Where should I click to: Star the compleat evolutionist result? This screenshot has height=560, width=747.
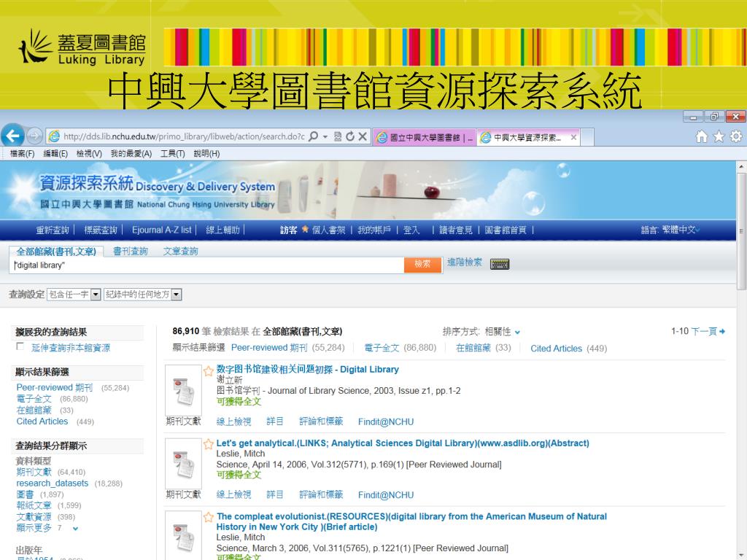coord(208,517)
